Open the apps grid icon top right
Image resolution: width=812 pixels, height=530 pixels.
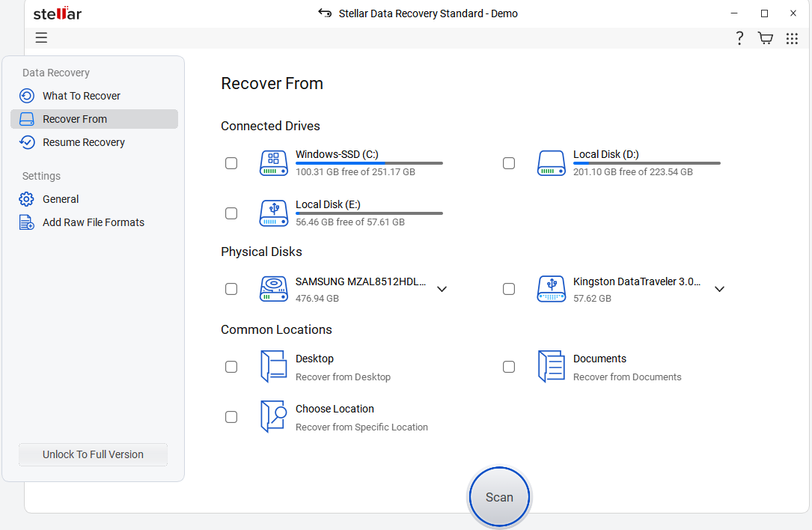point(792,37)
